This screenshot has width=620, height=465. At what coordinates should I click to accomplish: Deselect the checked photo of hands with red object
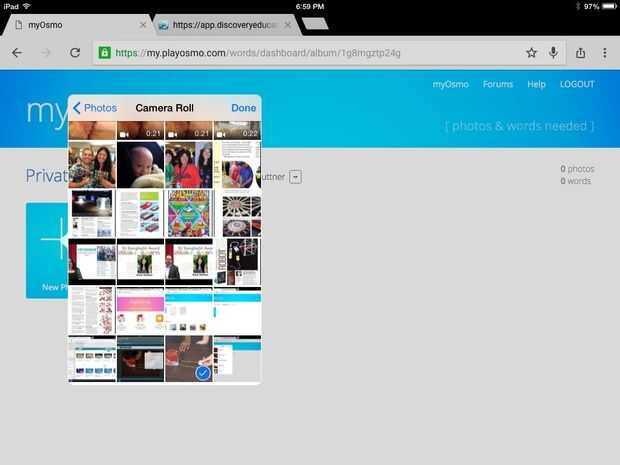[189, 359]
